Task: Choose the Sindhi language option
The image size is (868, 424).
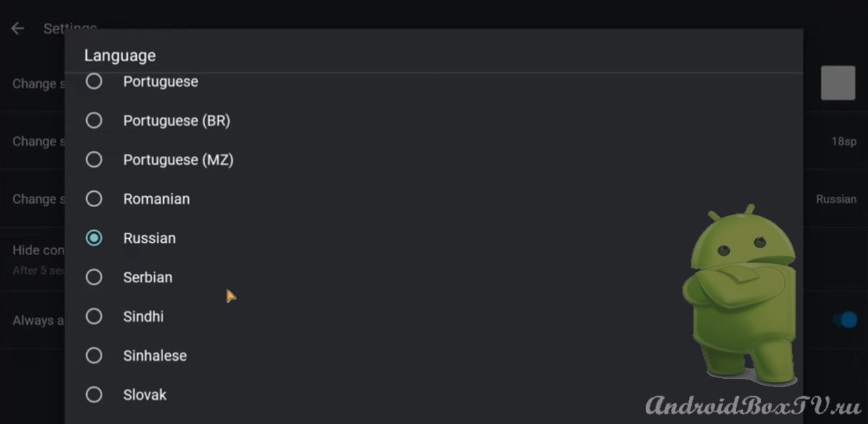Action: tap(434, 316)
